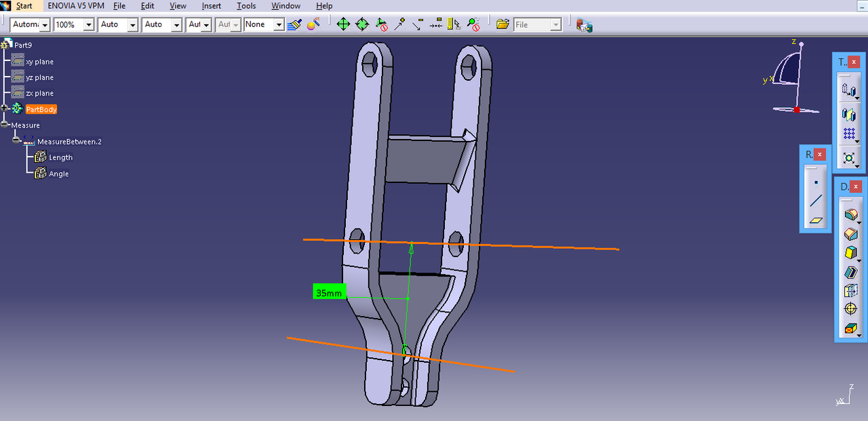Click the Translation transform icon
Image resolution: width=868 pixels, height=421 pixels.
tap(849, 90)
